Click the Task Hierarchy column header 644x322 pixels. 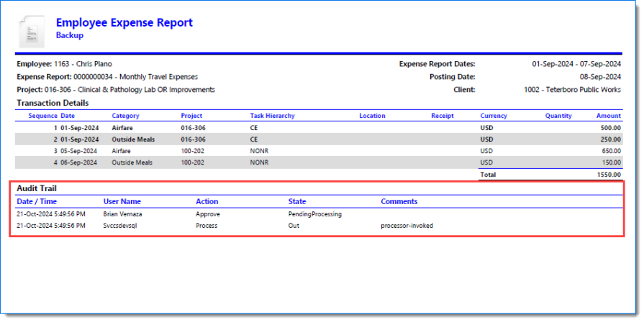(272, 116)
